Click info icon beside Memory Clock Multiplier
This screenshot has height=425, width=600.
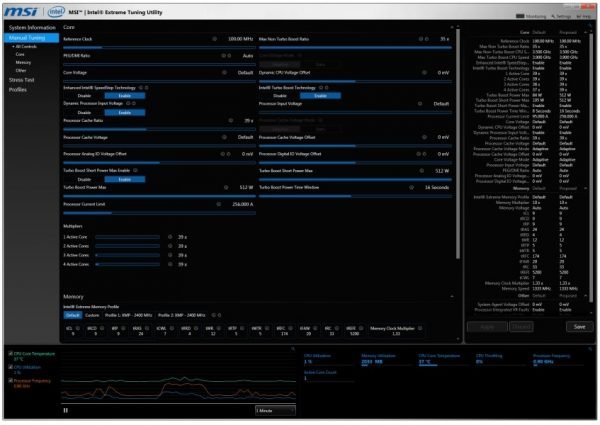(x=420, y=328)
